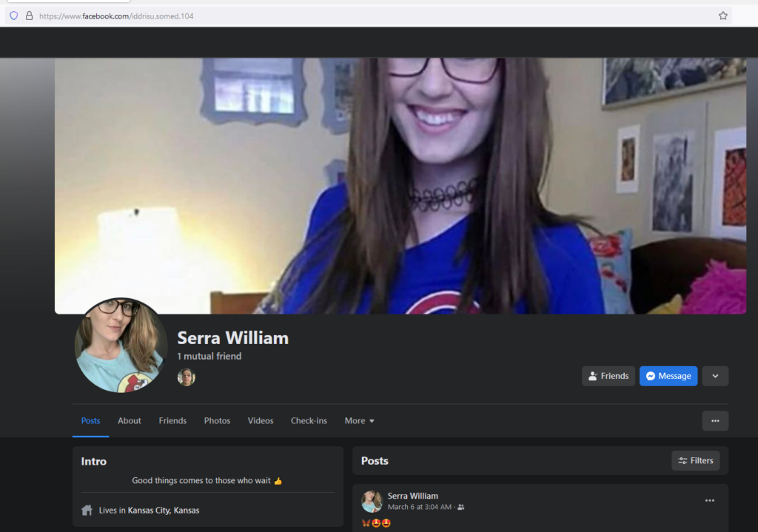Open the About tab
Image resolution: width=758 pixels, height=532 pixels.
tap(130, 421)
